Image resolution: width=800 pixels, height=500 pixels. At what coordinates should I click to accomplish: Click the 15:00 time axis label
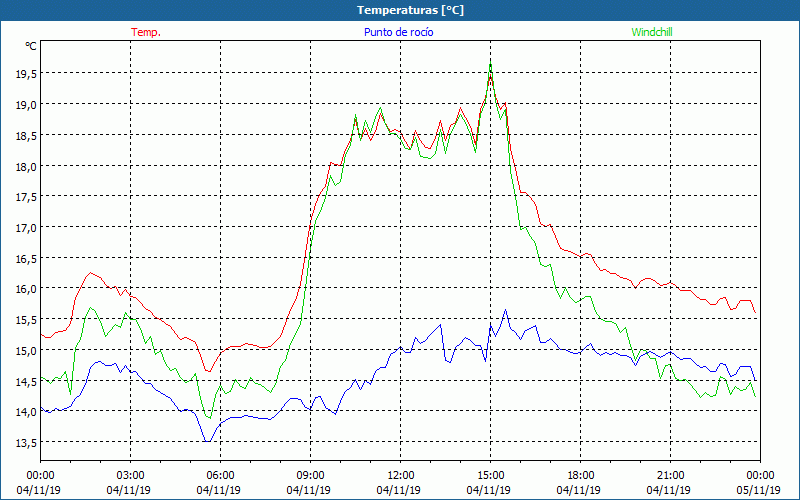[490, 476]
